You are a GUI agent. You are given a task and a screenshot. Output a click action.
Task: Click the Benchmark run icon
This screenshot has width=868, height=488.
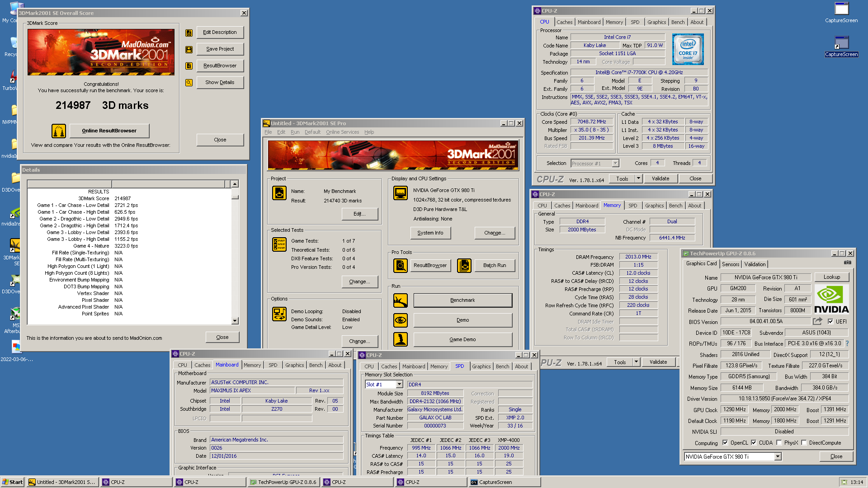pos(401,300)
